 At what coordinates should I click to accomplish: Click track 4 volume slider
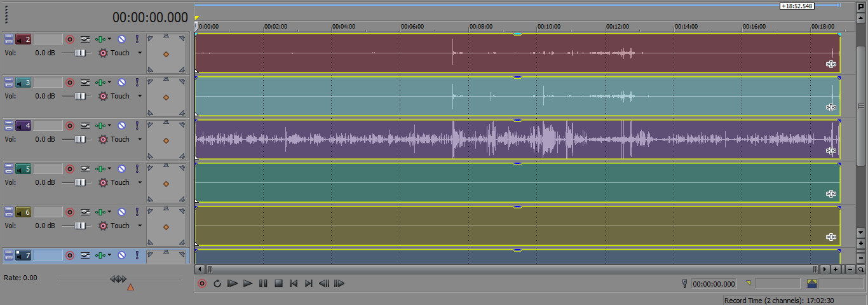tap(81, 140)
